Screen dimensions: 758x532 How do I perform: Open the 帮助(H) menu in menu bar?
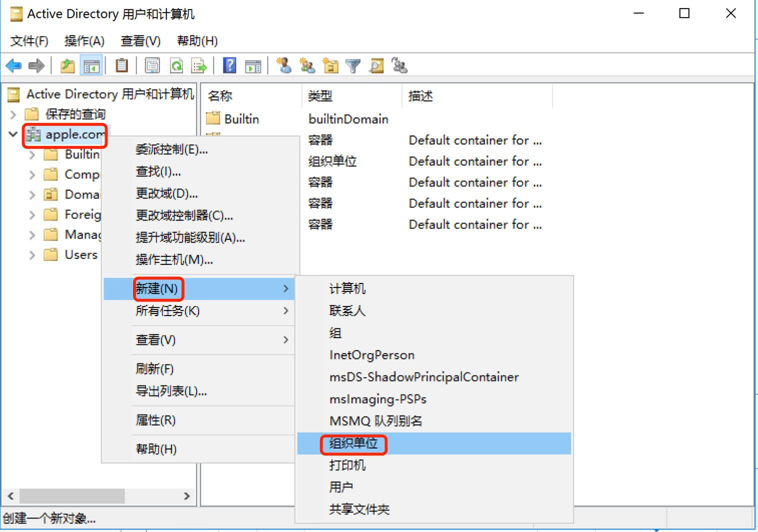[x=197, y=41]
